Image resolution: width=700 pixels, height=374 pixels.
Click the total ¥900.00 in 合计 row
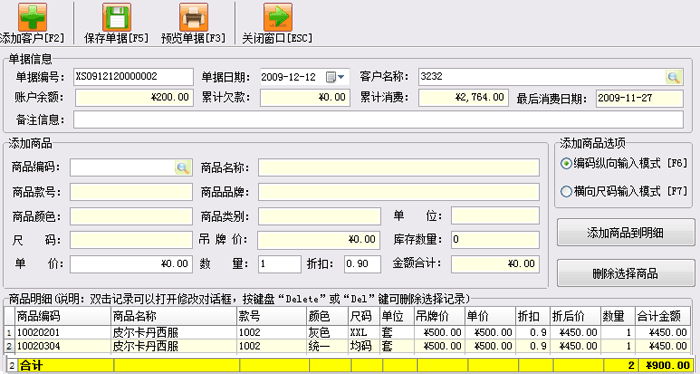click(x=665, y=366)
